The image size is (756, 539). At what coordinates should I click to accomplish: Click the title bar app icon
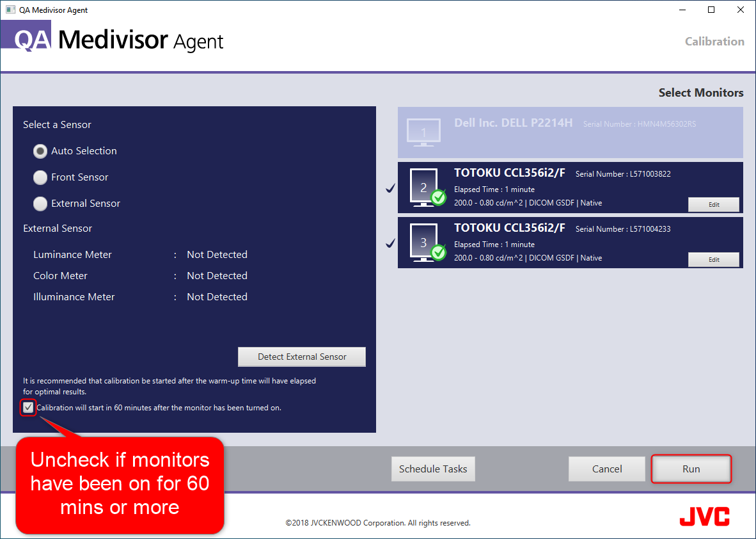[x=10, y=10]
